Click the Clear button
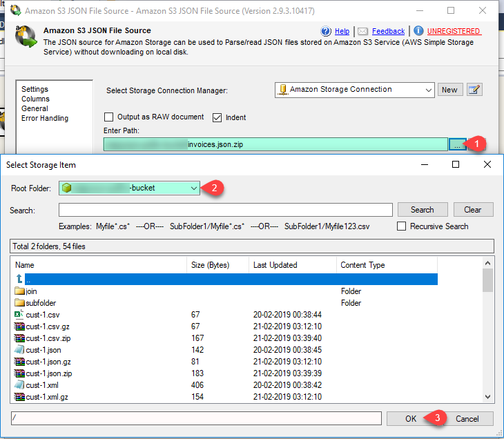 click(x=473, y=210)
